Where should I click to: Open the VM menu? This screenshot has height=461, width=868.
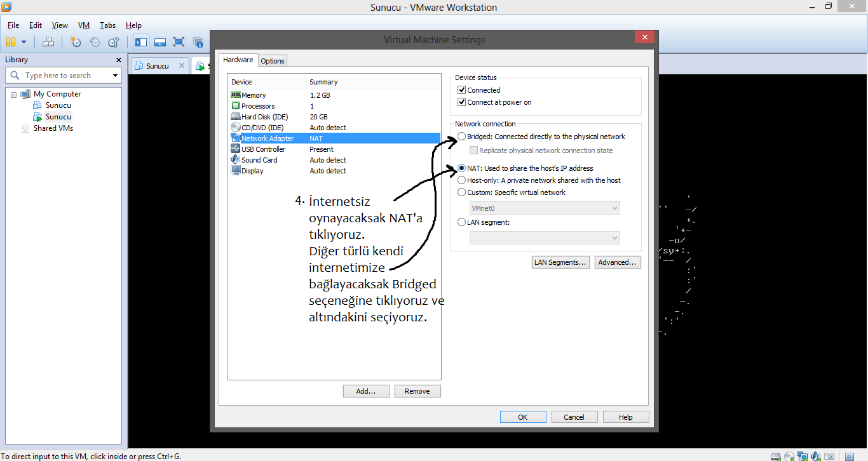point(84,25)
